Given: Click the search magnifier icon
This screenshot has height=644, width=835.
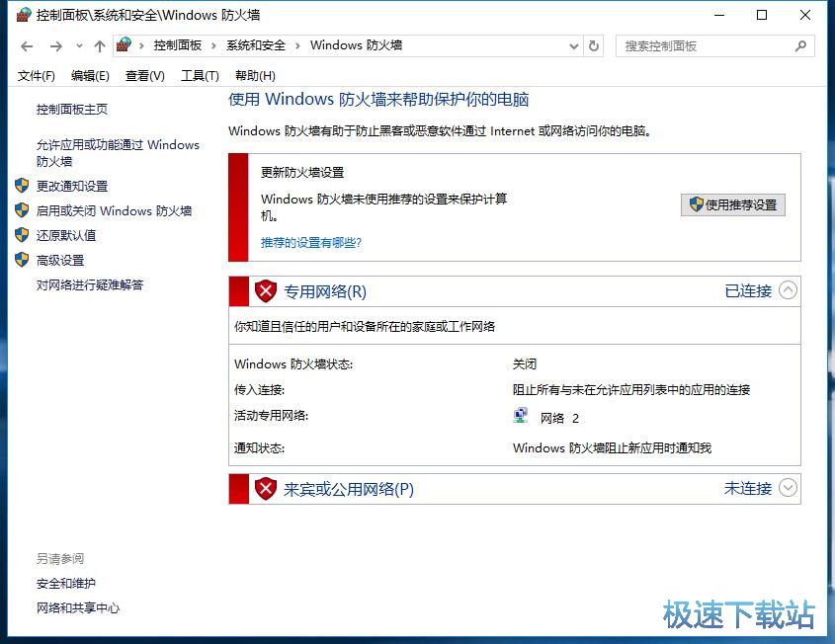Looking at the screenshot, I should coord(800,45).
